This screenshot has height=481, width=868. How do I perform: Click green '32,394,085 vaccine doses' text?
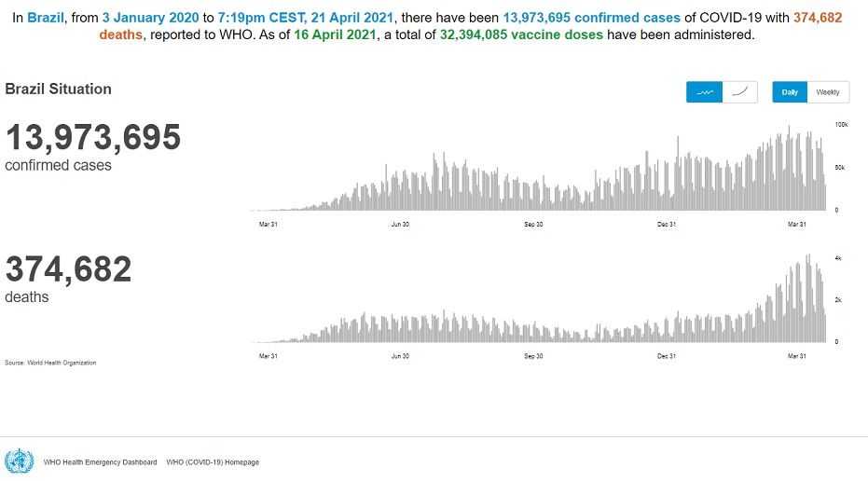coord(521,34)
